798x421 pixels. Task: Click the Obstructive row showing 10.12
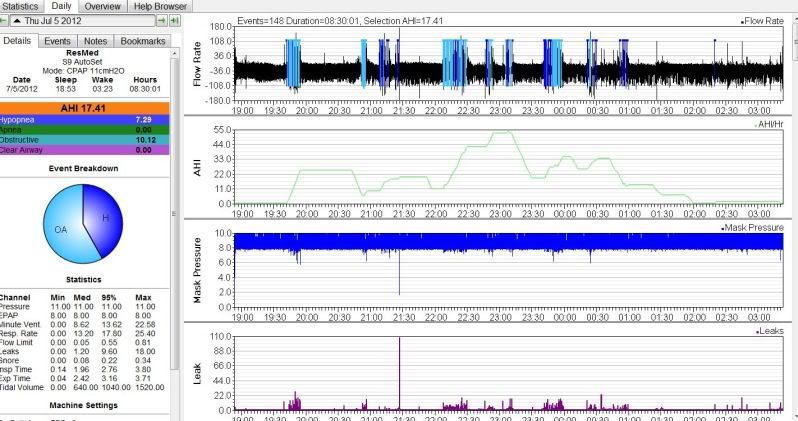coord(84,139)
